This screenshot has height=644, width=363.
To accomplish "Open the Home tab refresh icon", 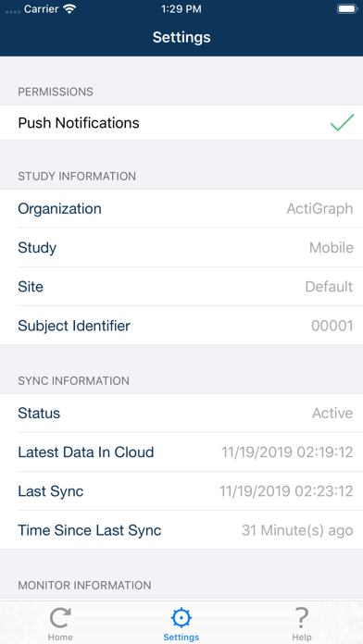I will click(60, 618).
